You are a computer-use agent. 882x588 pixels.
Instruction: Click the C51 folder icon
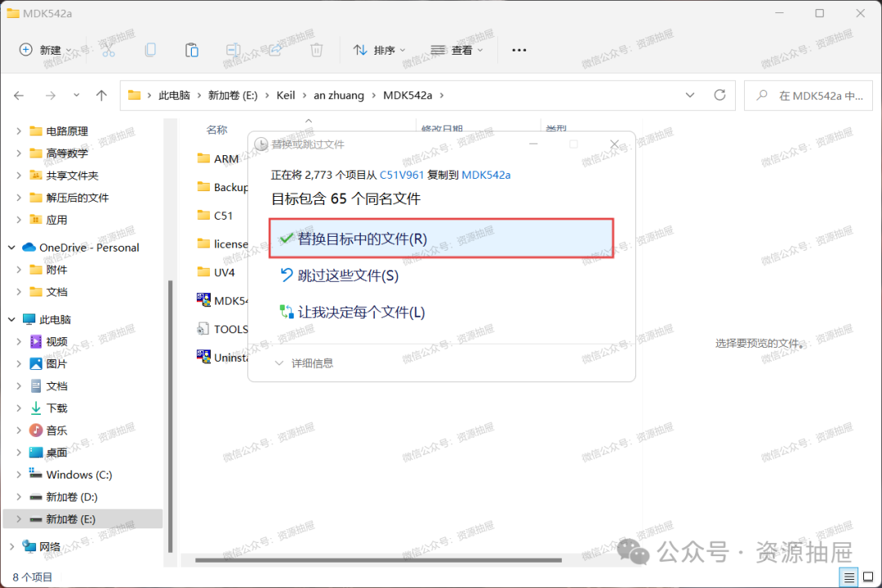click(203, 216)
